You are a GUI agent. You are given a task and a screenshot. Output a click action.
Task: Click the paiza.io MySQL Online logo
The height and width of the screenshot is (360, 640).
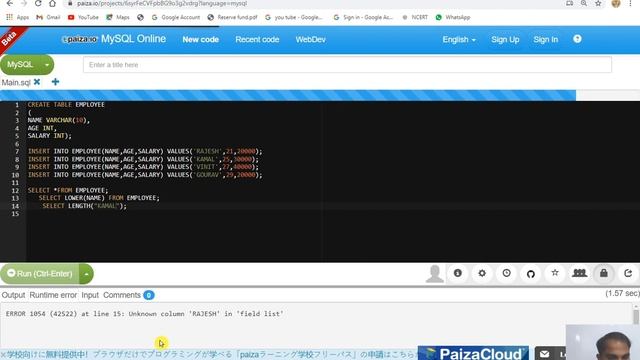tap(114, 39)
